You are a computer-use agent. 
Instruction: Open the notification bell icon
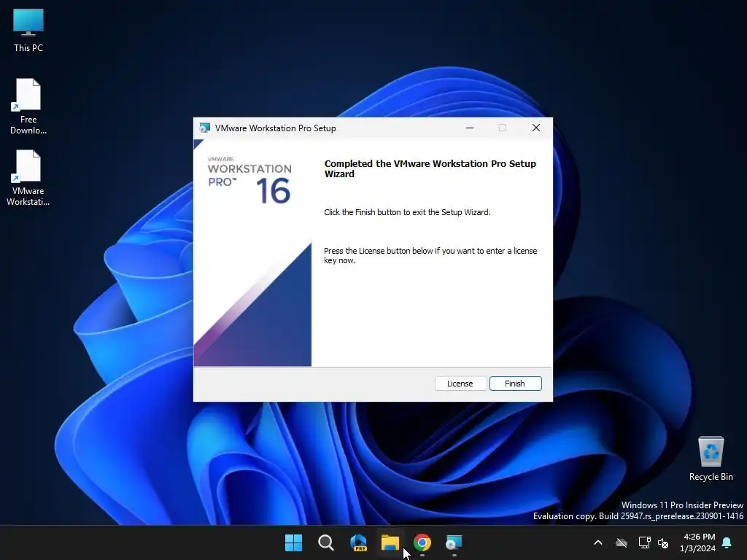[727, 542]
